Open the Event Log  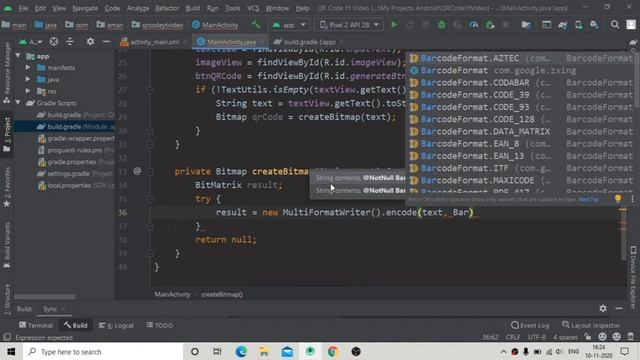(530, 325)
